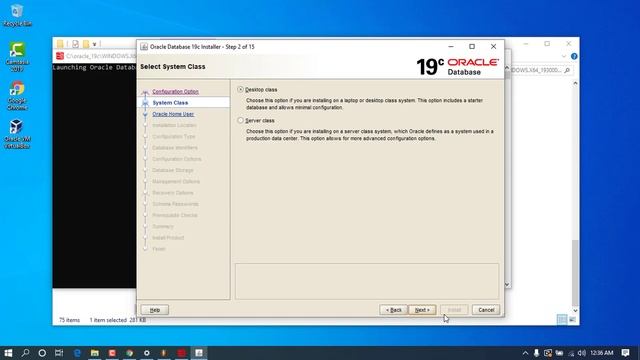Switch Explorer to details view icon
The width and height of the screenshot is (640, 360).
coord(562,320)
